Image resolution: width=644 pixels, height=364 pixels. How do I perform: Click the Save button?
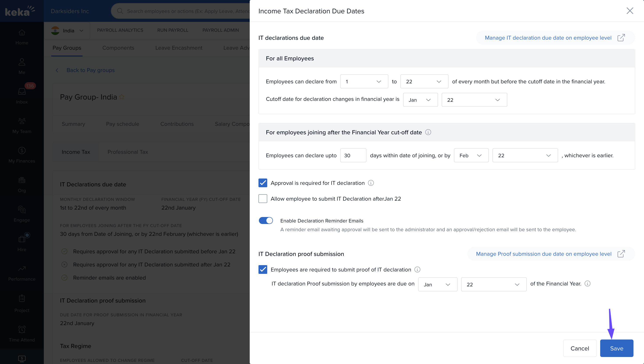(x=616, y=348)
